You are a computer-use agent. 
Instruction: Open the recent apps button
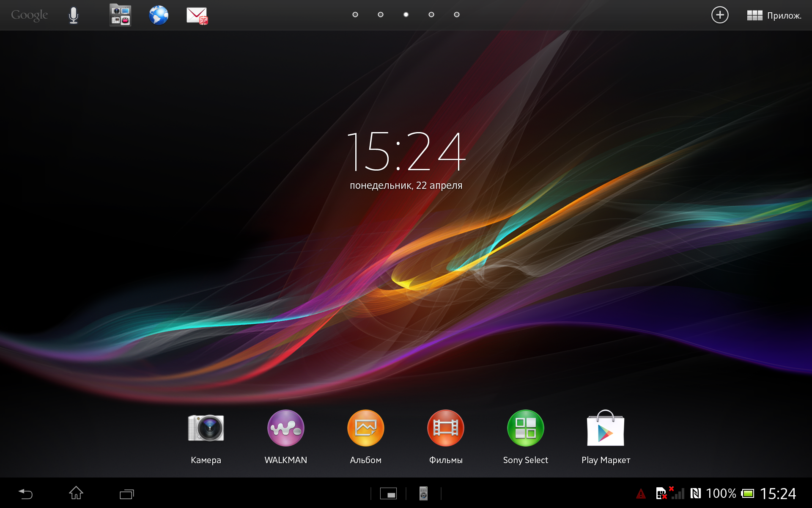pos(126,494)
